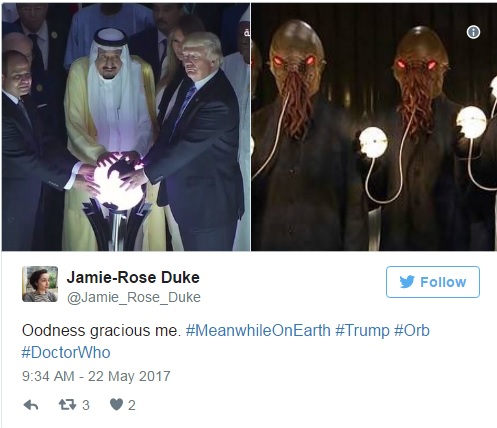497x428 pixels.
Task: Click the reply arrow icon
Action: (x=31, y=405)
